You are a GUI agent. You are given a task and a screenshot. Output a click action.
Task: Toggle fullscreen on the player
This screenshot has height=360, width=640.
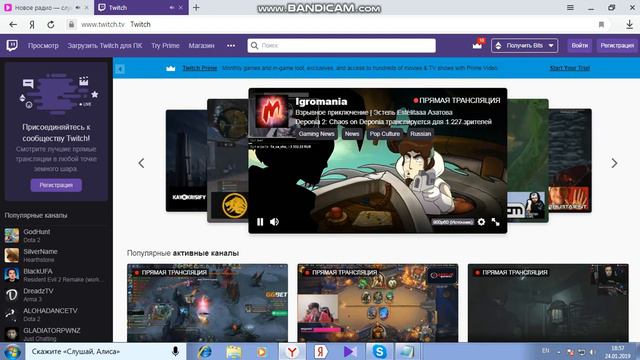(x=496, y=222)
